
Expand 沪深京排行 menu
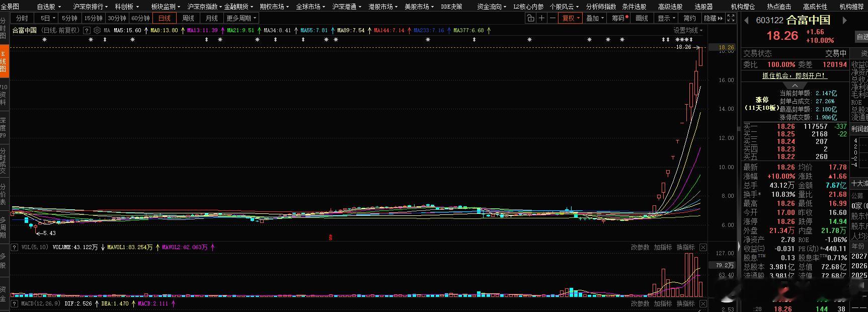click(91, 7)
